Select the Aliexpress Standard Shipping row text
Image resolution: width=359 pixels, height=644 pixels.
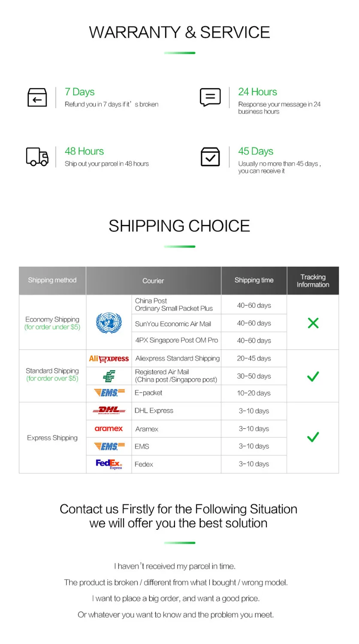[x=178, y=358]
